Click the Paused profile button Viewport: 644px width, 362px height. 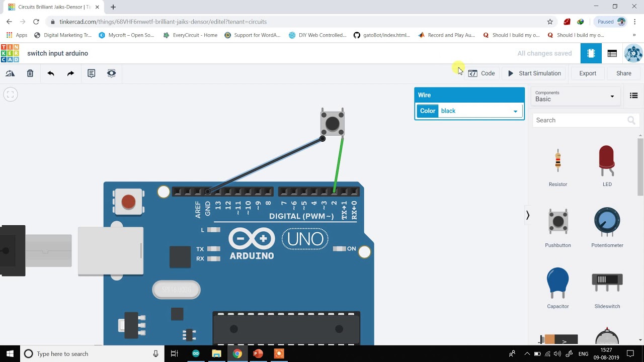coord(611,22)
